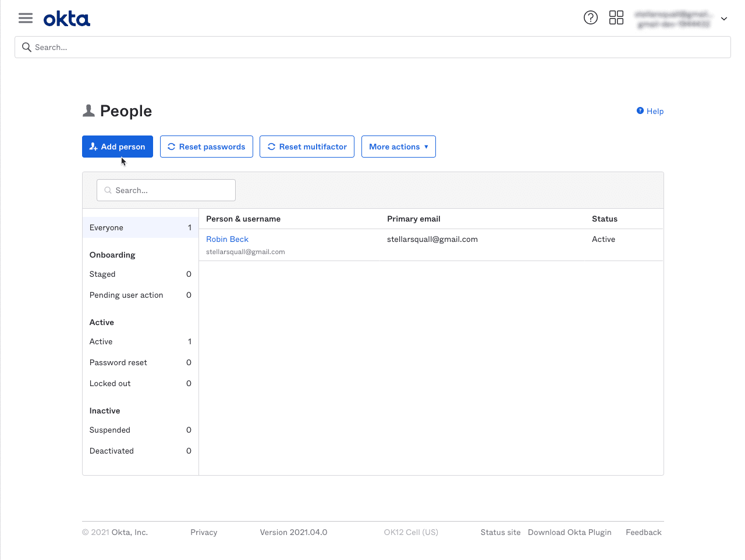The image size is (745, 560).
Task: Focus the top global search field
Action: 372,47
